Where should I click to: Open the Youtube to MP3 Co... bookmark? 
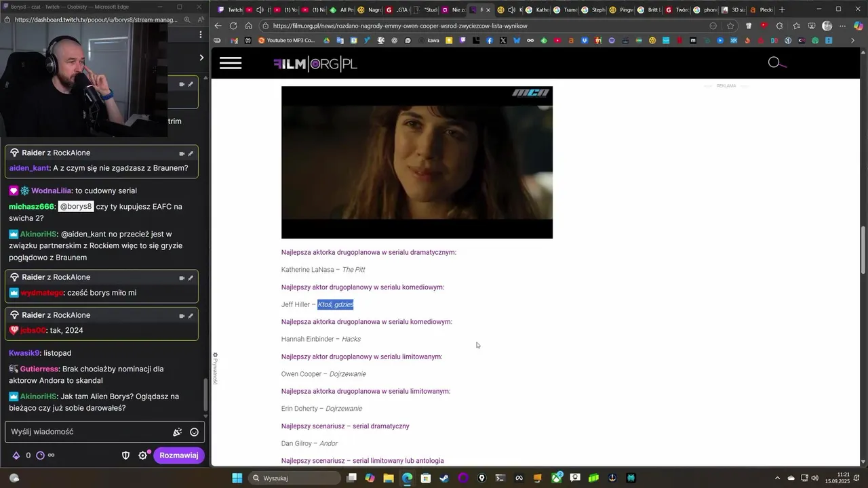coord(286,41)
